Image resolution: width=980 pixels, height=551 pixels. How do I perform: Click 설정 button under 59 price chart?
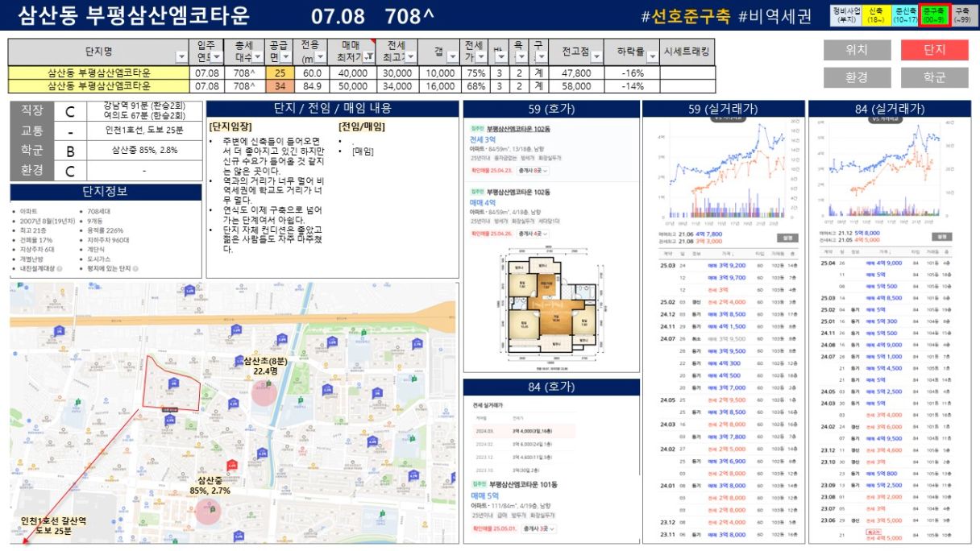(x=786, y=237)
